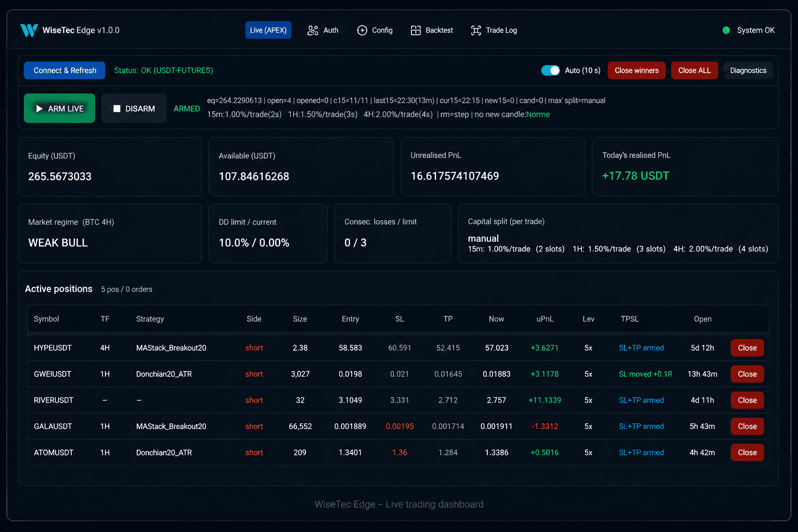Click the WEAK BULL market regime
The width and height of the screenshot is (798, 532).
coord(58,243)
